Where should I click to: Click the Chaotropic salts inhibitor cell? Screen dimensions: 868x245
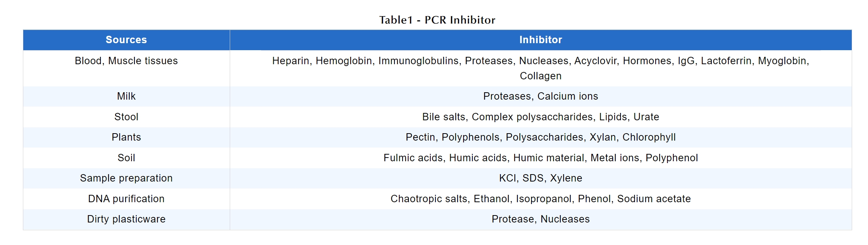[541, 199]
